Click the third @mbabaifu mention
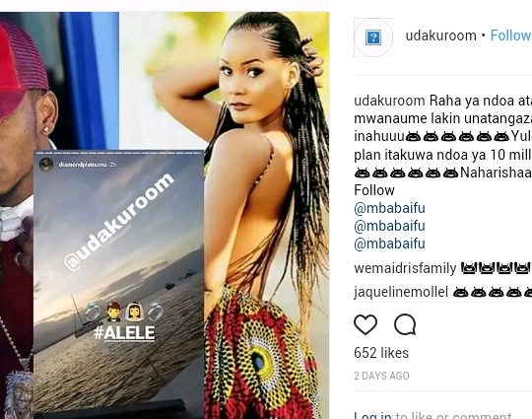This screenshot has width=532, height=419. pyautogui.click(x=389, y=244)
